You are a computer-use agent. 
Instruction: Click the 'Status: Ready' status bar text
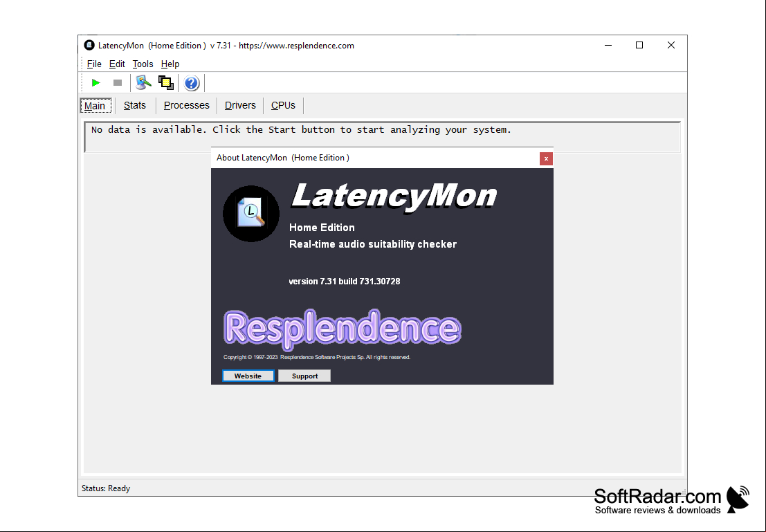click(x=106, y=488)
